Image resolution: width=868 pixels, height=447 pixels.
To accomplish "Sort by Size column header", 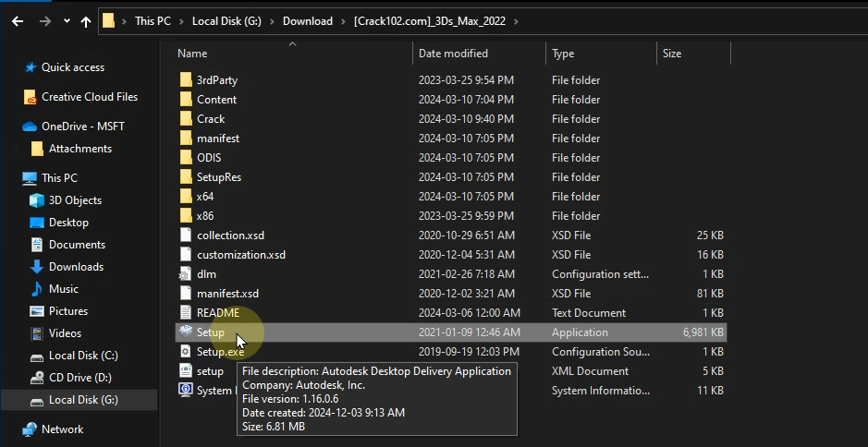I will [x=672, y=54].
